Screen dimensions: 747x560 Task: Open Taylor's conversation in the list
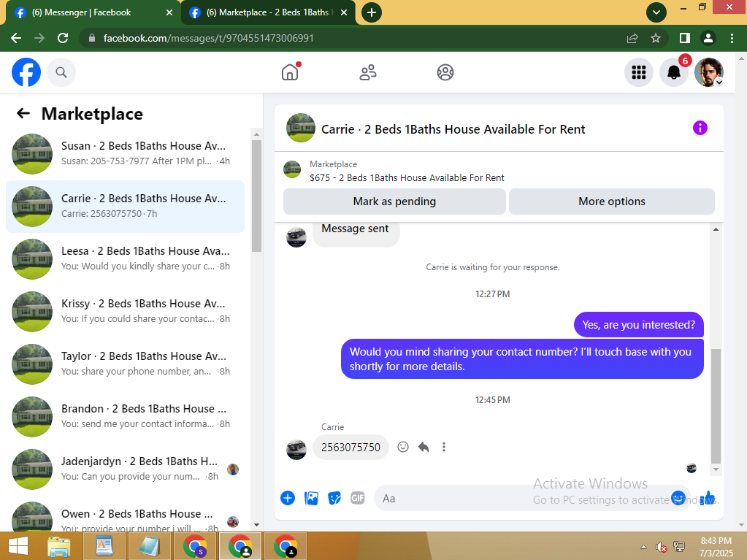(125, 364)
